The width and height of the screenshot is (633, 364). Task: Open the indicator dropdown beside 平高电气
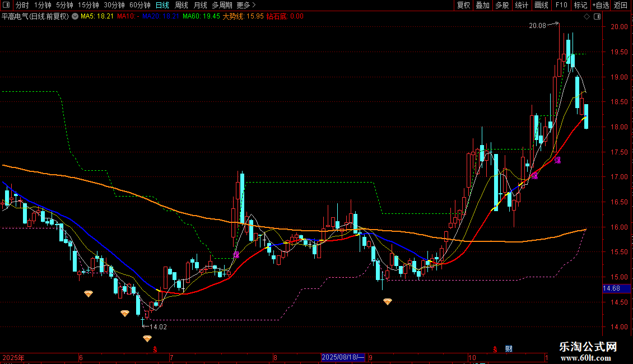[75, 16]
